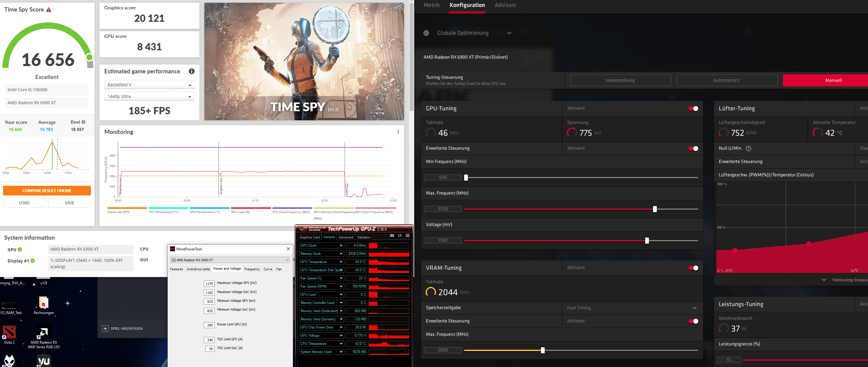The image size is (868, 367).
Task: Click the Power Limit GPU (W) field
Action: tap(209, 325)
